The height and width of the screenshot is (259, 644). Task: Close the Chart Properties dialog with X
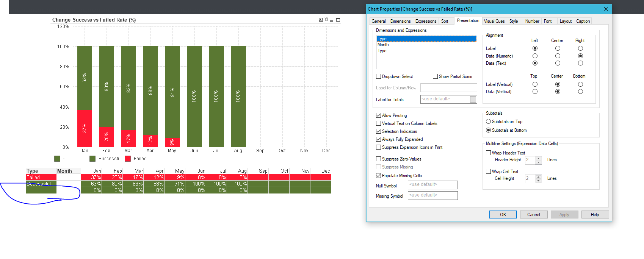coord(606,9)
